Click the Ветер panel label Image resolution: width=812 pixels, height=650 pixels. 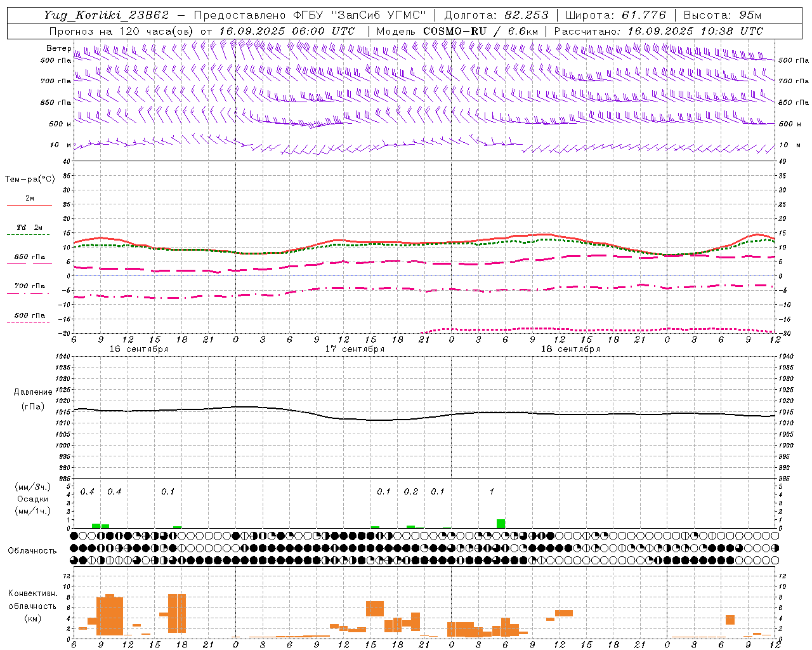pyautogui.click(x=58, y=48)
